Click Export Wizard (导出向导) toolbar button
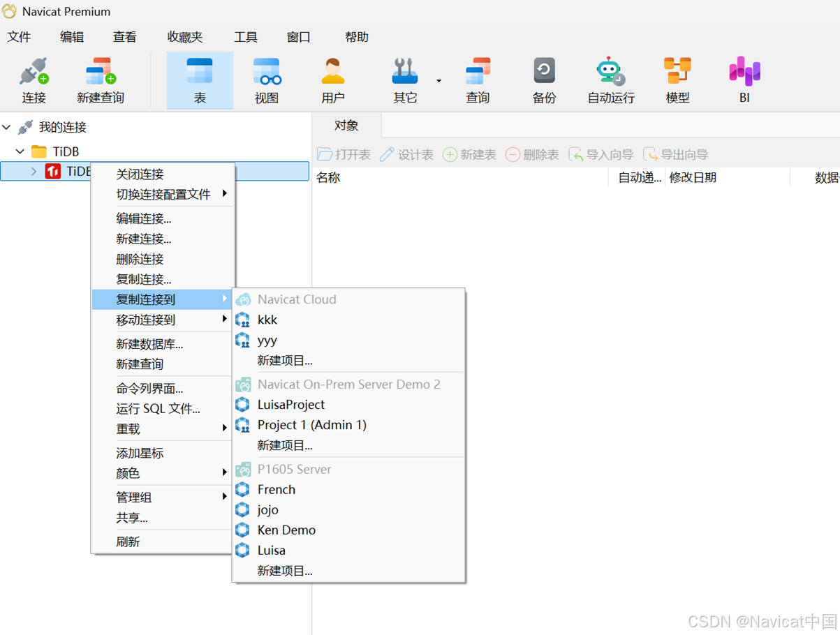Screen dimensions: 840x635 (675, 154)
